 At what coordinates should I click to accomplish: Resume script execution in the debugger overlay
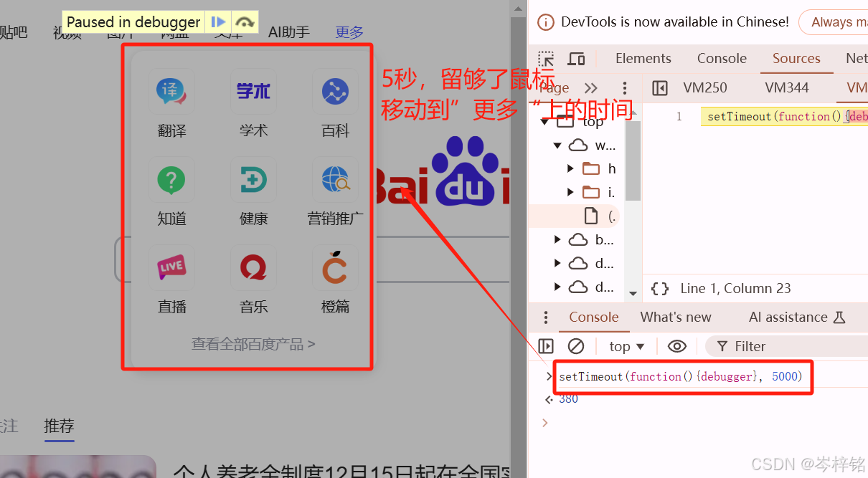point(218,22)
